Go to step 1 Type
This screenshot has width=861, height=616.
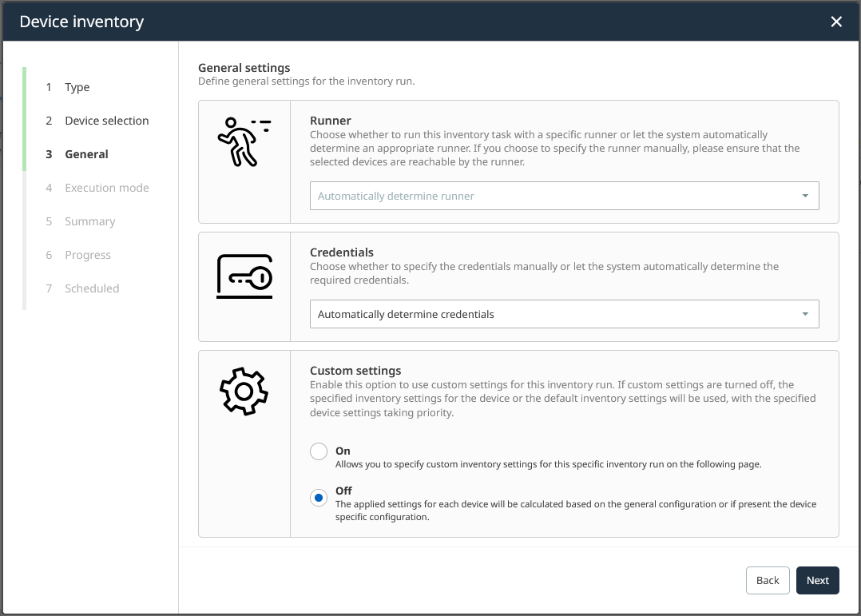pyautogui.click(x=77, y=87)
